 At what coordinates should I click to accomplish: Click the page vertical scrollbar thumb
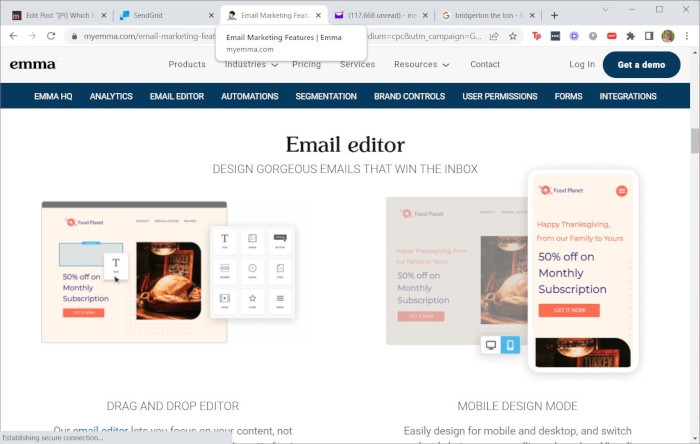(x=695, y=141)
